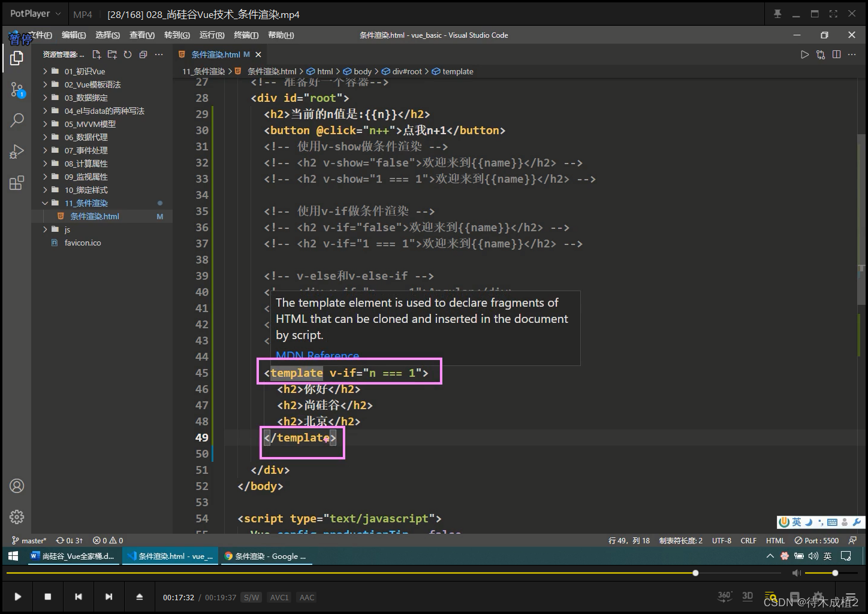Viewport: 868px width, 614px height.
Task: Open editor more actions ellipsis
Action: (852, 55)
